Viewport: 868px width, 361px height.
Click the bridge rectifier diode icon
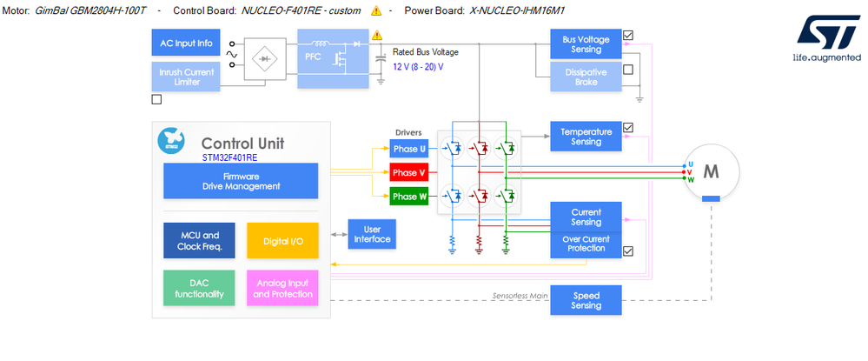point(265,59)
